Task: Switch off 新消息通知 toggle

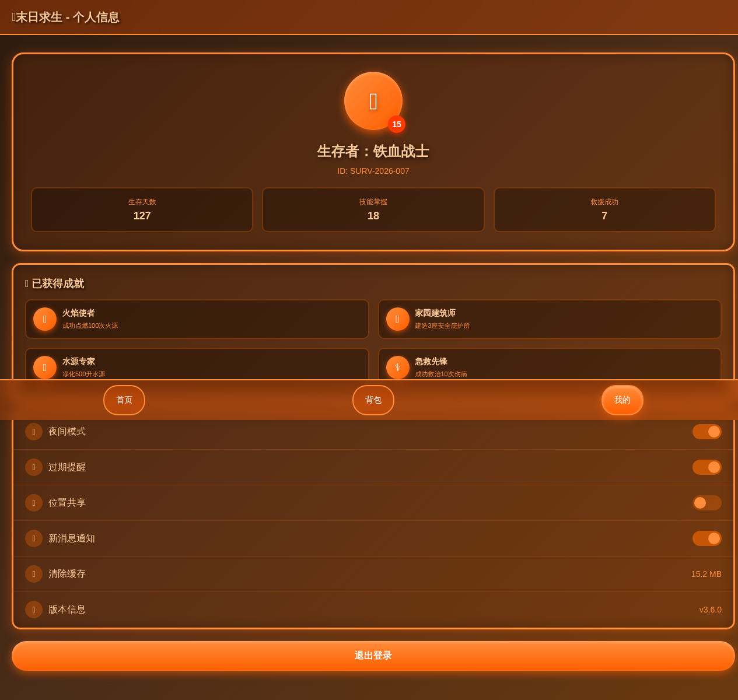Action: click(707, 538)
